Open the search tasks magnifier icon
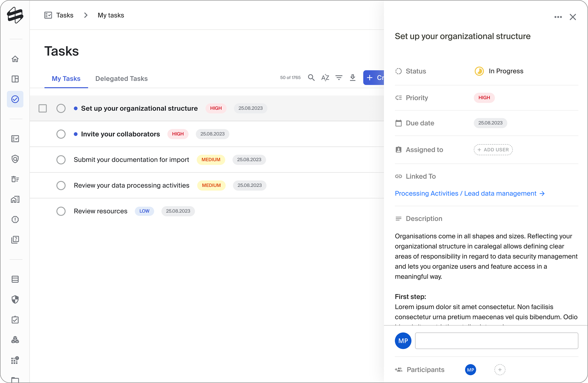Image resolution: width=588 pixels, height=383 pixels. 311,78
